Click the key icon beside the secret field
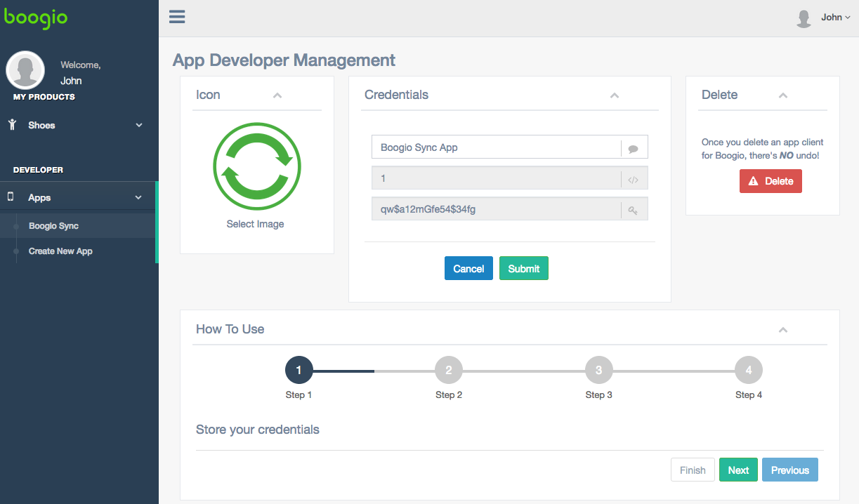The height and width of the screenshot is (504, 859). coord(633,210)
